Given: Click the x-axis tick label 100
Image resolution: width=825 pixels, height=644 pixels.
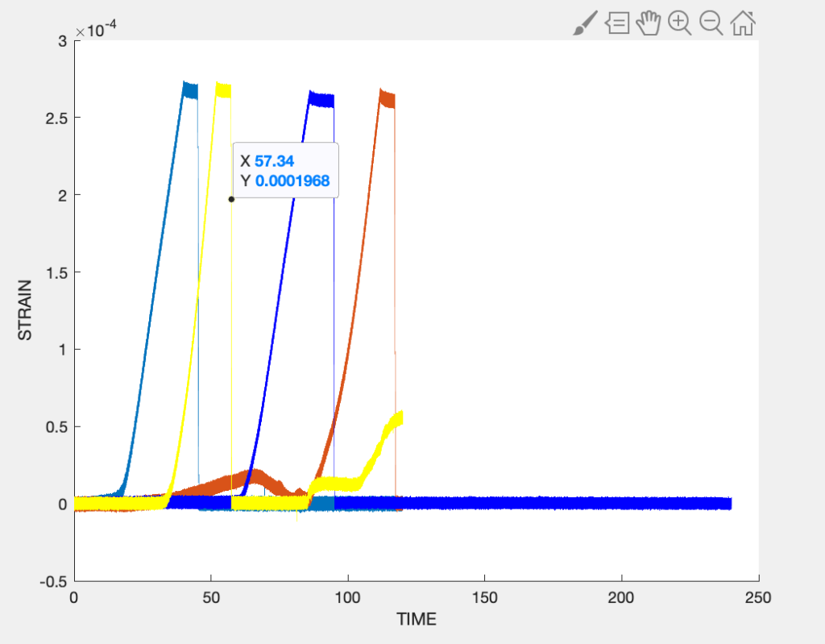Looking at the screenshot, I should click(x=347, y=598).
